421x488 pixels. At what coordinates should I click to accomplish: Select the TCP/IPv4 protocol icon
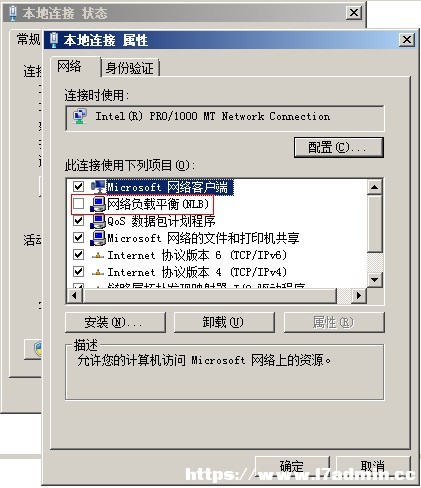pos(98,273)
